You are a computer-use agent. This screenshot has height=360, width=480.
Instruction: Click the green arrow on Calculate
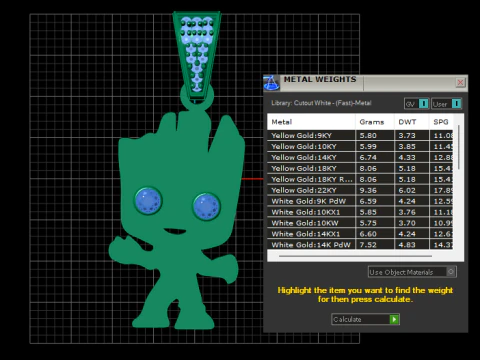point(394,319)
